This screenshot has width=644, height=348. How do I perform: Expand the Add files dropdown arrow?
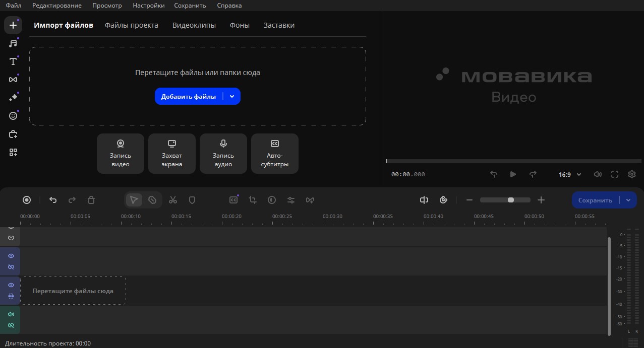point(232,96)
